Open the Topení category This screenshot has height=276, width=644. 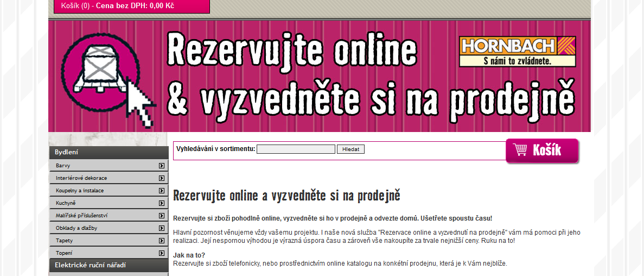coord(109,253)
